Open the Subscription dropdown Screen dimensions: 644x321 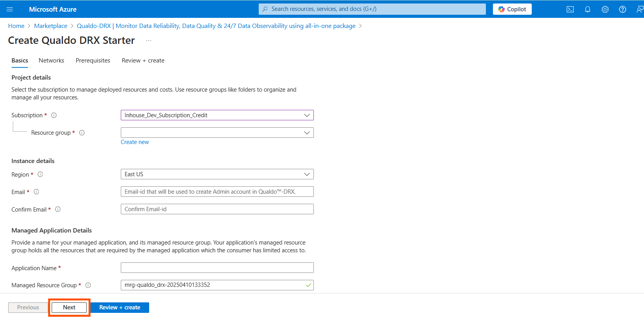click(x=217, y=115)
